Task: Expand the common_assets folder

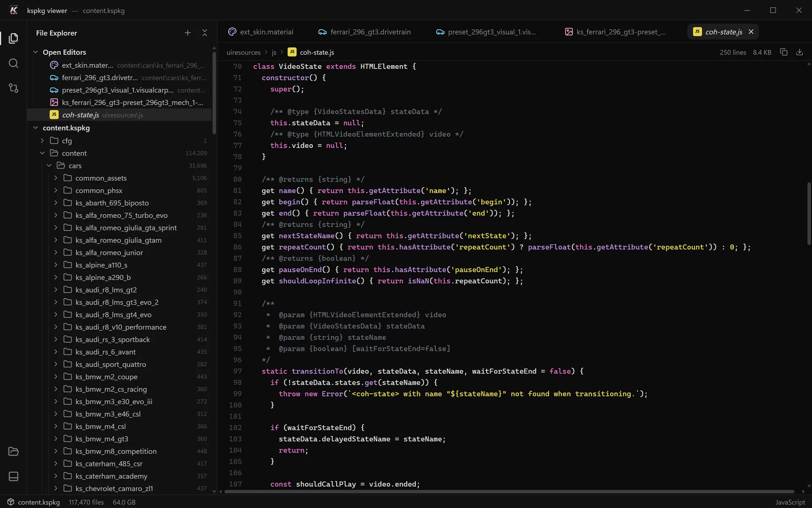Action: [x=56, y=178]
